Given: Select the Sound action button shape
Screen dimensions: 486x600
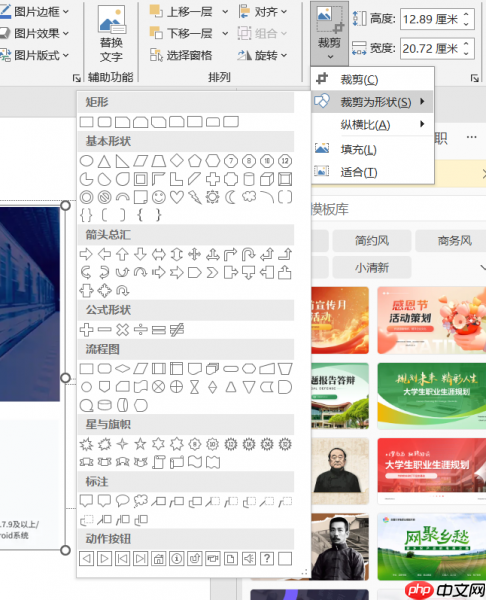Looking at the screenshot, I should coord(249,559).
